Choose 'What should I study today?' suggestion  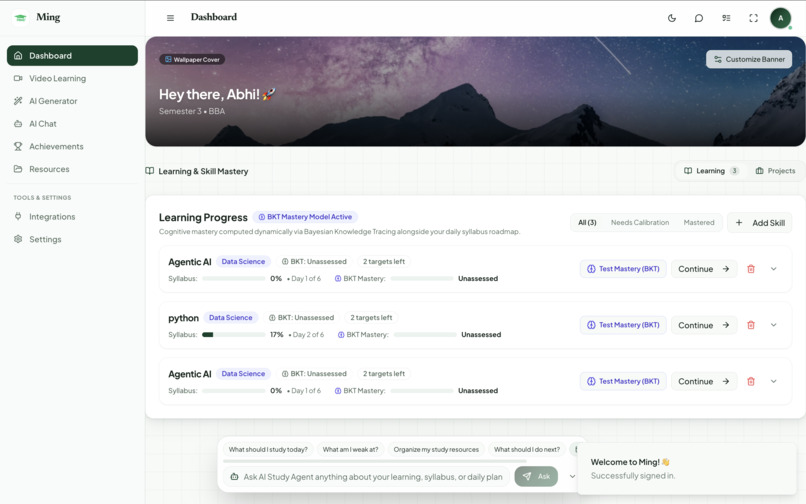(x=268, y=449)
